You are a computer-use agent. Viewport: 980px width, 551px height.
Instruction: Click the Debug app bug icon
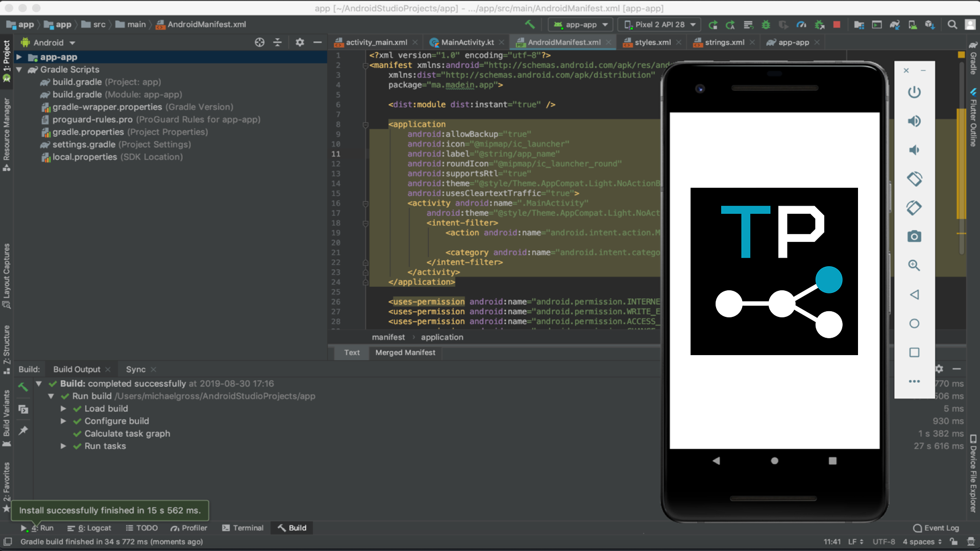[x=766, y=24]
